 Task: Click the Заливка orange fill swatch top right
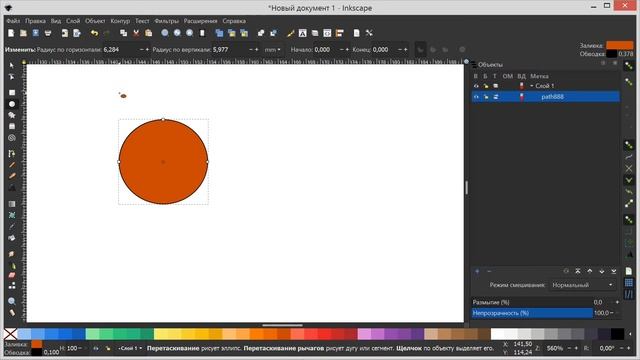tap(620, 45)
